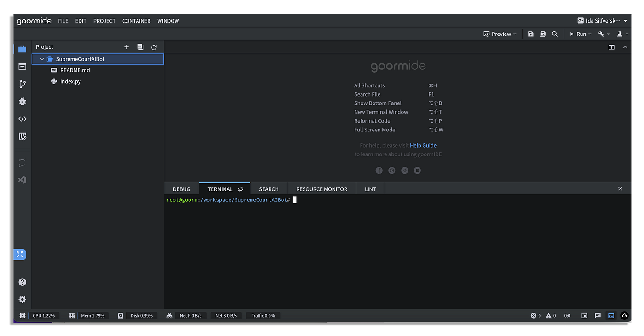Select the SupremeCourtAIBot folder
This screenshot has height=336, width=644.
98,59
